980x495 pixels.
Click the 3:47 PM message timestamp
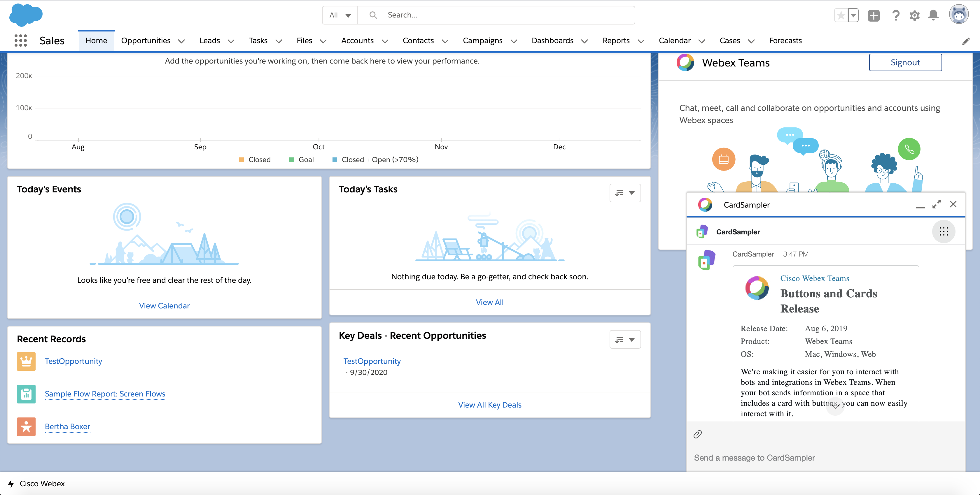click(x=795, y=254)
